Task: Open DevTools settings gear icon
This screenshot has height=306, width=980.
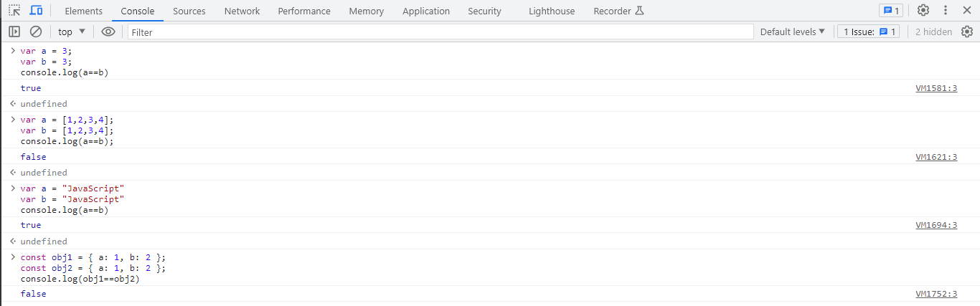Action: pyautogui.click(x=923, y=11)
